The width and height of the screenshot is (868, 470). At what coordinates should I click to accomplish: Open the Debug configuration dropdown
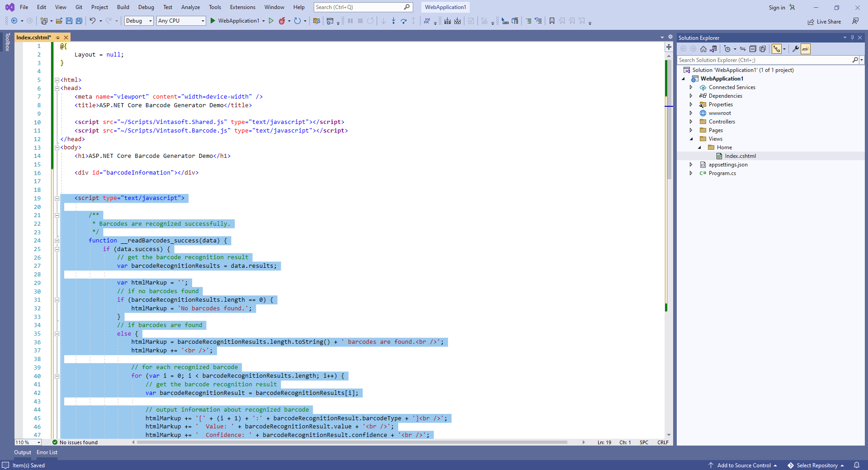pyautogui.click(x=138, y=21)
